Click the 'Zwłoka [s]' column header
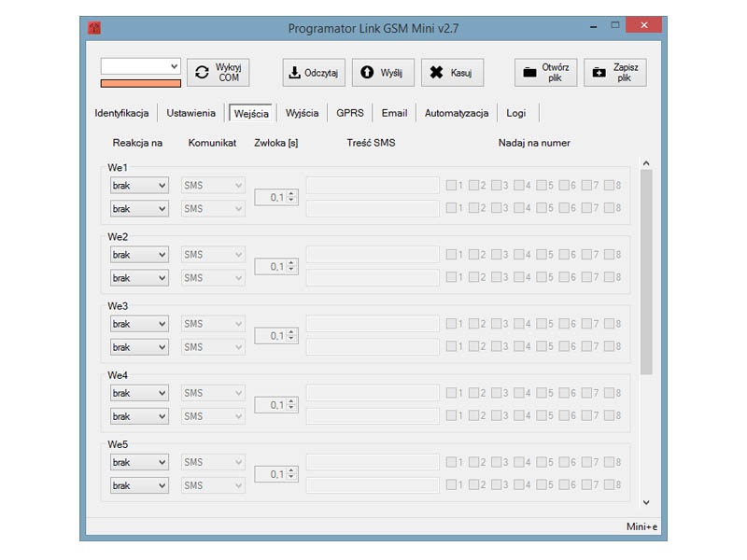747x560 pixels. tap(275, 143)
